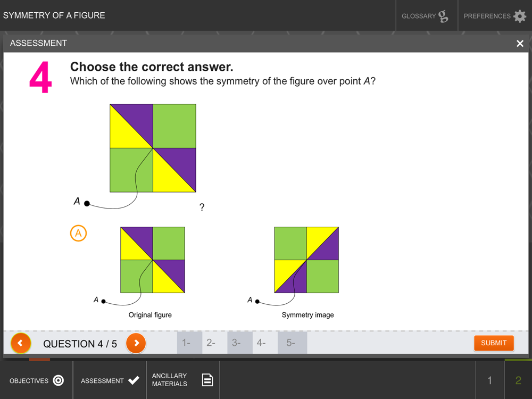Open Objectives target icon
This screenshot has height=399, width=532.
(59, 380)
